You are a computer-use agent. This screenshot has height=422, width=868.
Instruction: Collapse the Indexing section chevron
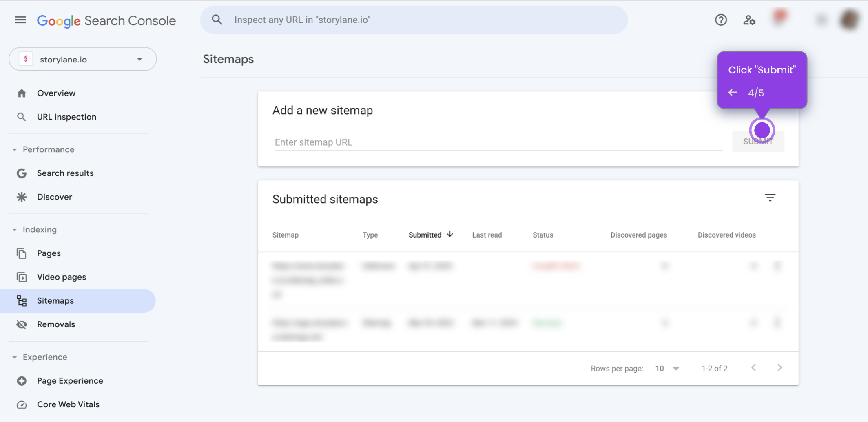click(x=14, y=229)
